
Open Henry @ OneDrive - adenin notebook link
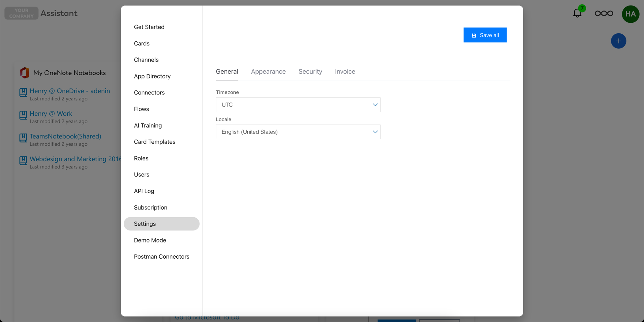70,91
